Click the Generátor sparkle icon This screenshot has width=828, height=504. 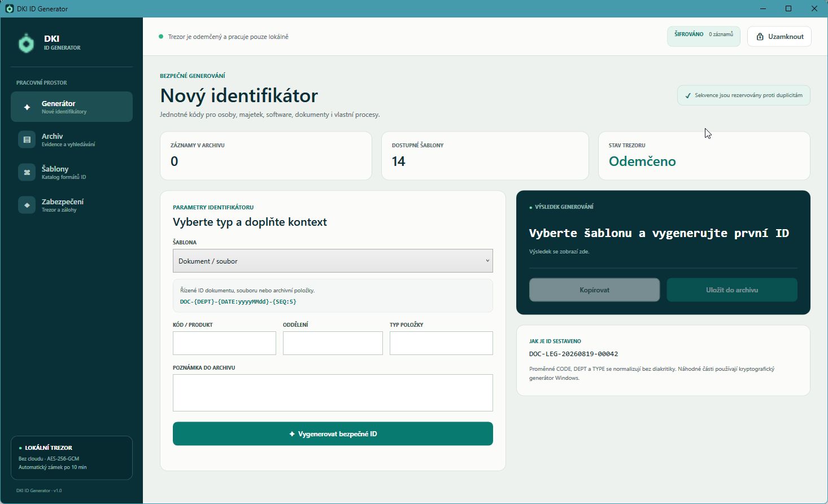pyautogui.click(x=27, y=107)
